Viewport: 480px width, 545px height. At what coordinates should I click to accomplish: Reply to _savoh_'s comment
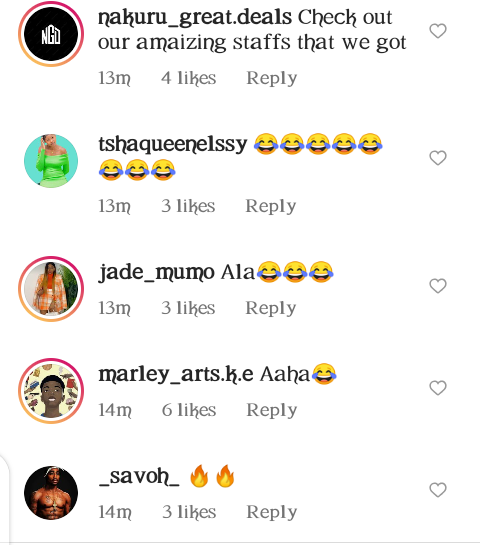[x=271, y=512]
